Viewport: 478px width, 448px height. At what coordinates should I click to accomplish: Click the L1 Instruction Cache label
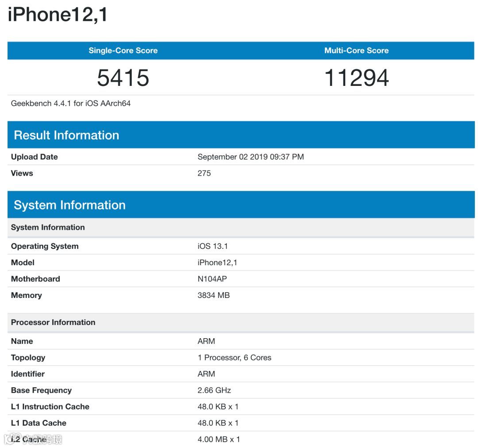tap(50, 406)
